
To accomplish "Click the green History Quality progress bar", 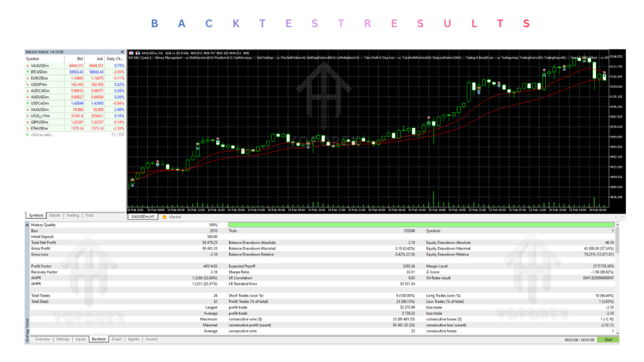I will tap(421, 225).
